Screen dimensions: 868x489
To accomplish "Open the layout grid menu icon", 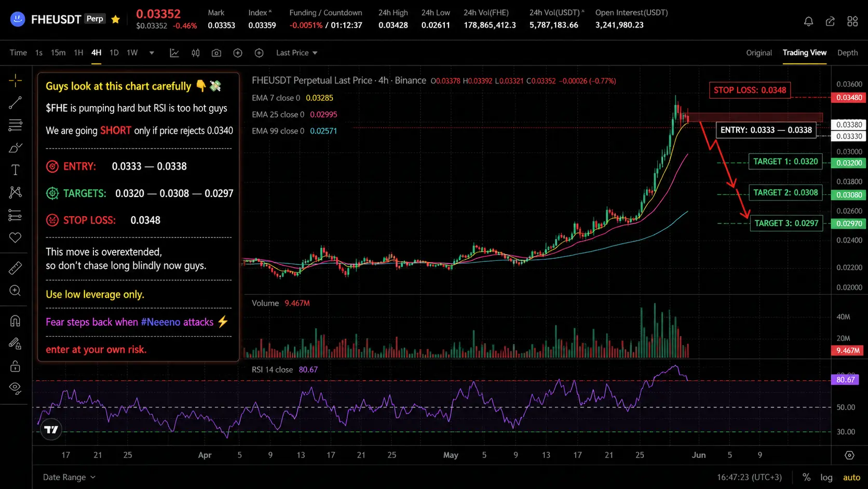I will [x=852, y=21].
